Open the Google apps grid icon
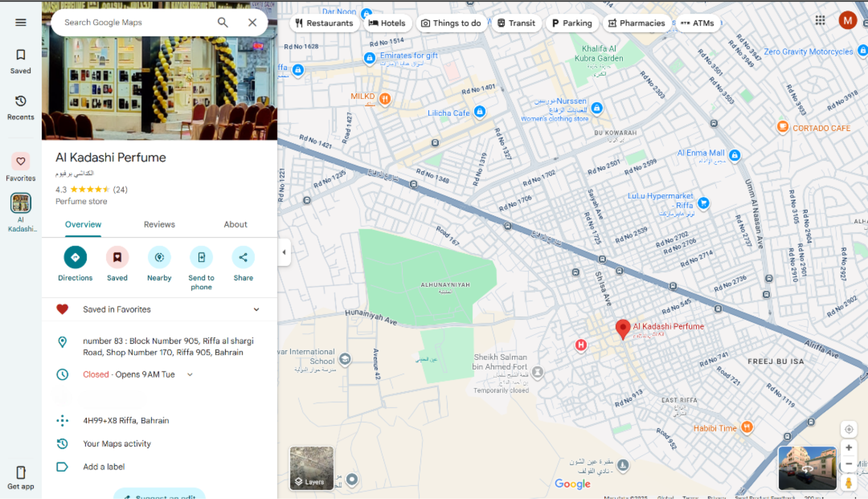The height and width of the screenshot is (499, 868). pos(820,21)
